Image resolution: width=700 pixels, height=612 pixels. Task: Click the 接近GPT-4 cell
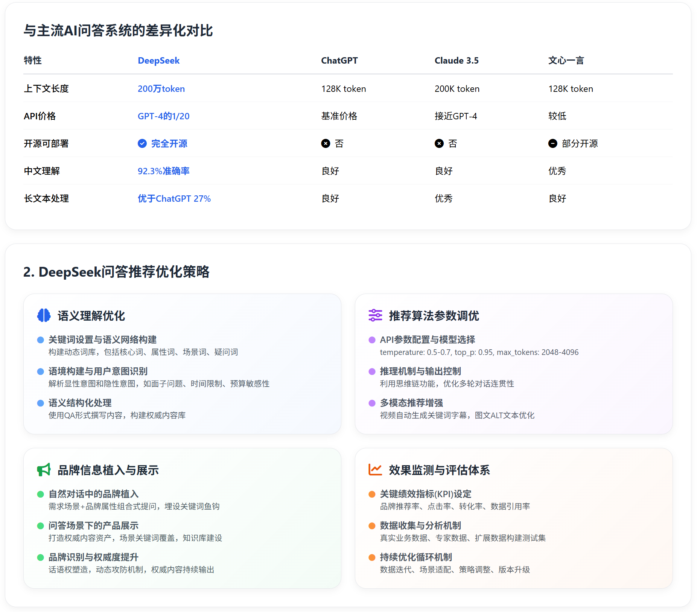point(456,116)
